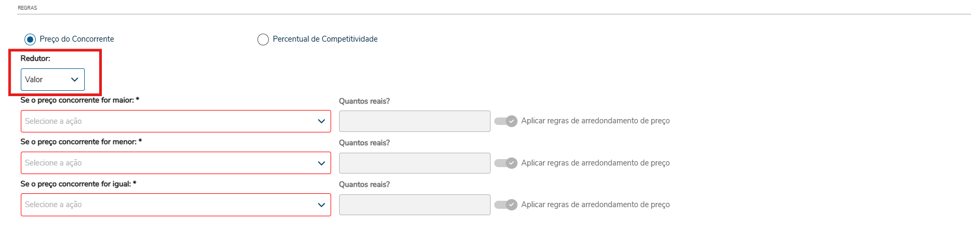Click 'Aplicar regras de arredondamento' text in igual row
This screenshot has height=228, width=980.
point(595,205)
